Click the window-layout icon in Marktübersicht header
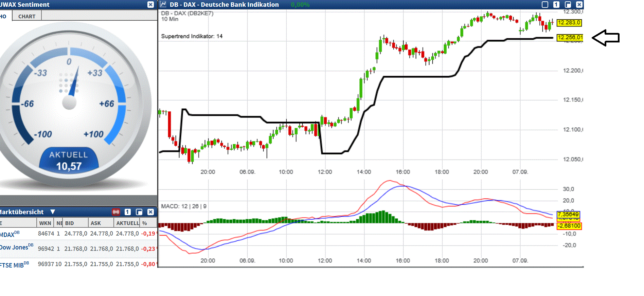This screenshot has width=644, height=296. pos(139,212)
